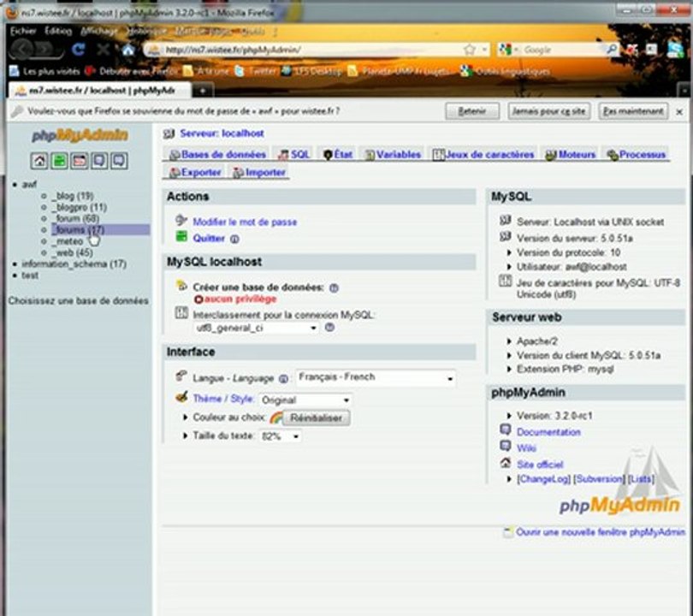The width and height of the screenshot is (693, 616).
Task: Click the green Log out icon in sidebar
Action: (x=59, y=161)
